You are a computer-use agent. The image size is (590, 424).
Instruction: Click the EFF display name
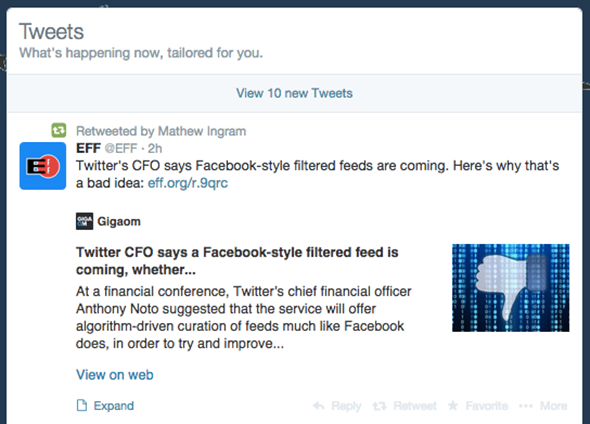pyautogui.click(x=88, y=148)
